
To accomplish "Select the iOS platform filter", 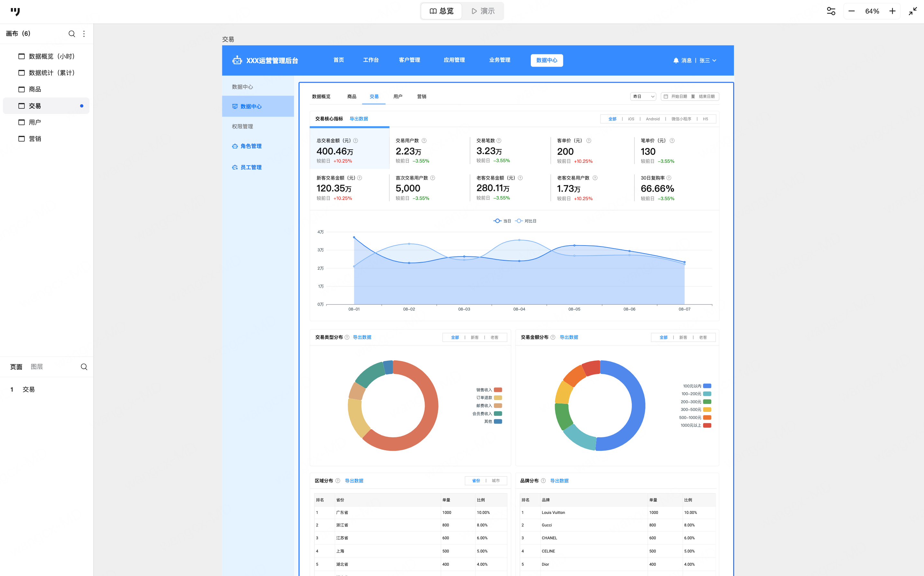I will click(631, 119).
